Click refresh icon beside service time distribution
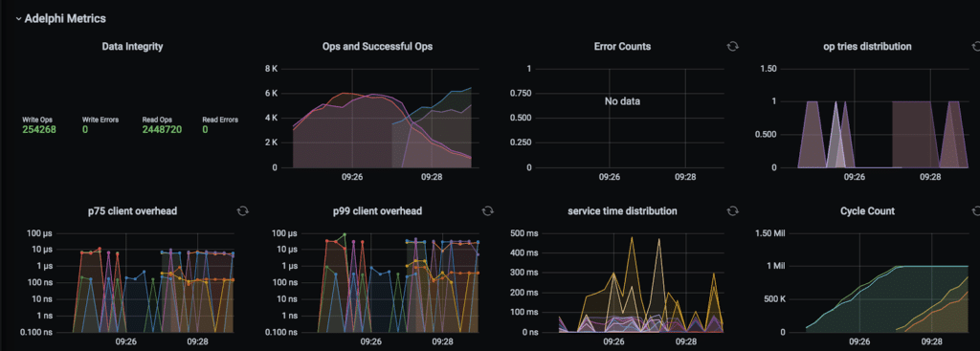The height and width of the screenshot is (351, 980). (x=732, y=211)
